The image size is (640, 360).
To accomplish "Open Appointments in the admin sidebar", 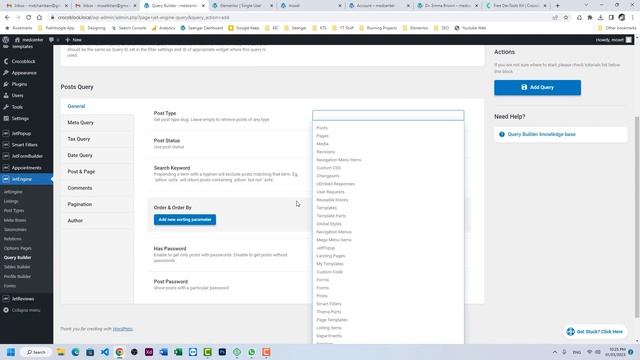I will pos(26,168).
